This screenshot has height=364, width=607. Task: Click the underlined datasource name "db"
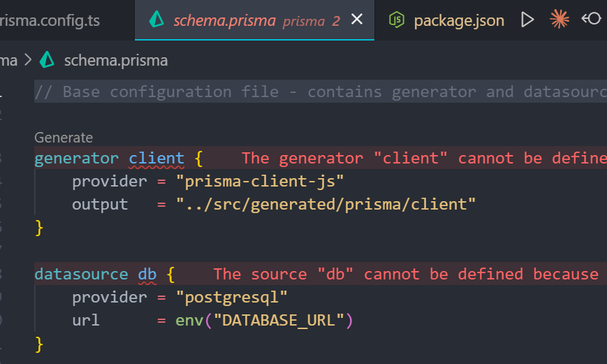tap(147, 275)
